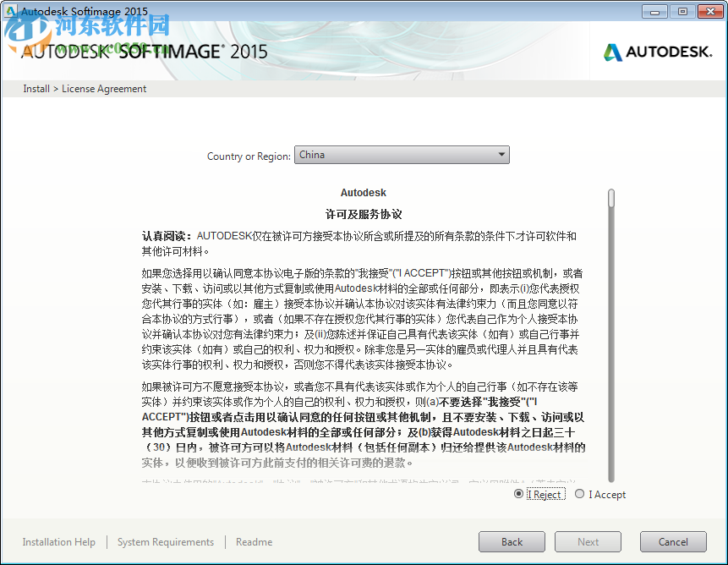Click the Autodesk logo in the top-right corner

(x=659, y=51)
